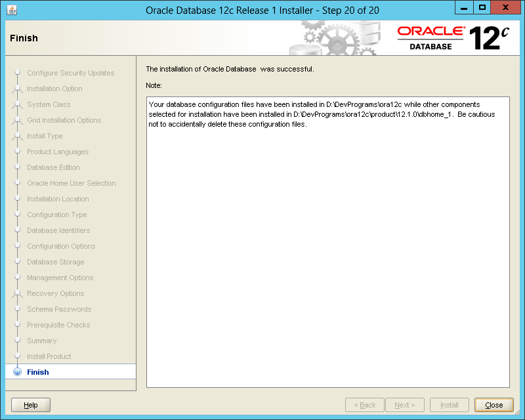Select the Finish step in the sidebar

click(x=71, y=372)
